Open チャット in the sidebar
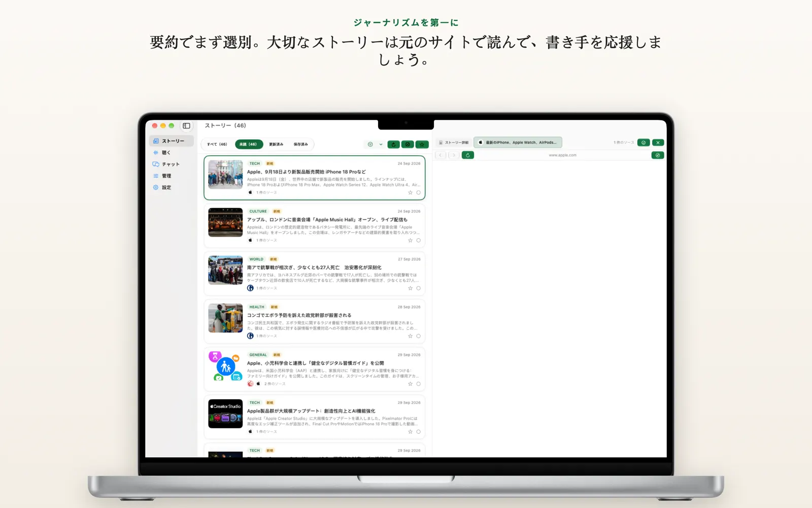Image resolution: width=812 pixels, height=508 pixels. point(172,164)
